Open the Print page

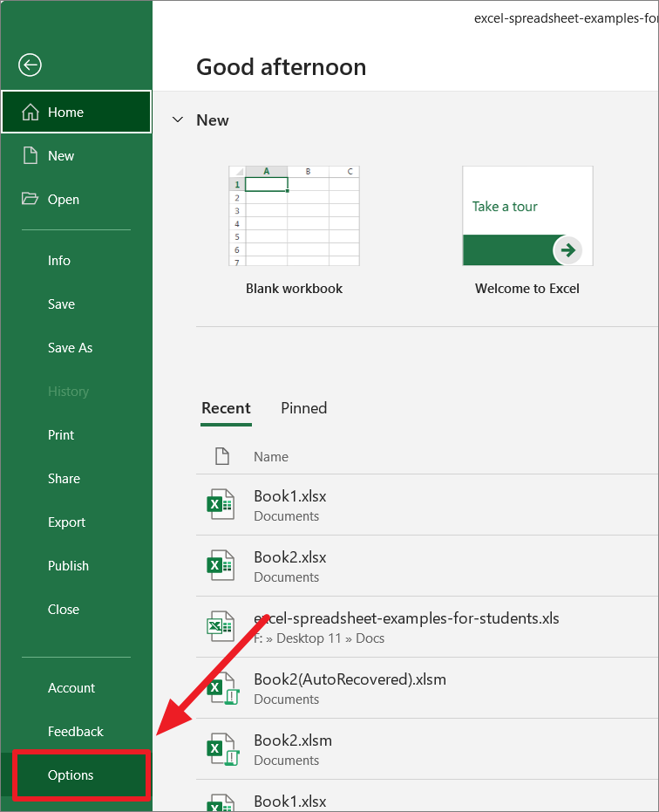click(76, 435)
